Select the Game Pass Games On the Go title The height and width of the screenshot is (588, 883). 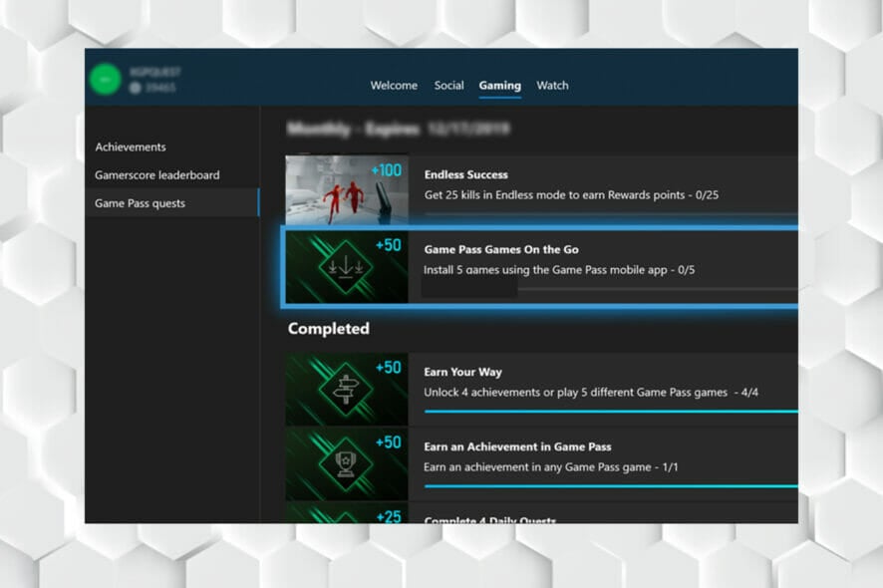pyautogui.click(x=501, y=249)
